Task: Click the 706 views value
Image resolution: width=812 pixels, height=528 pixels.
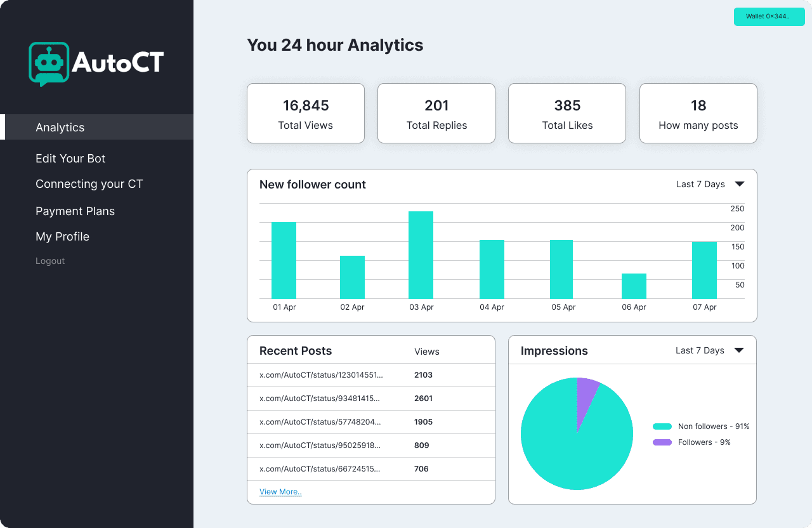Action: [x=421, y=469]
